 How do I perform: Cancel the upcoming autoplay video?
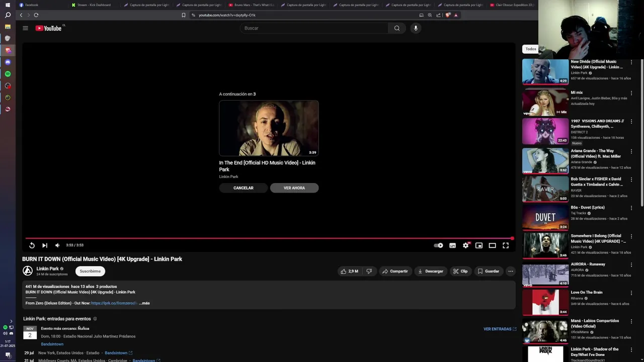pos(244,188)
